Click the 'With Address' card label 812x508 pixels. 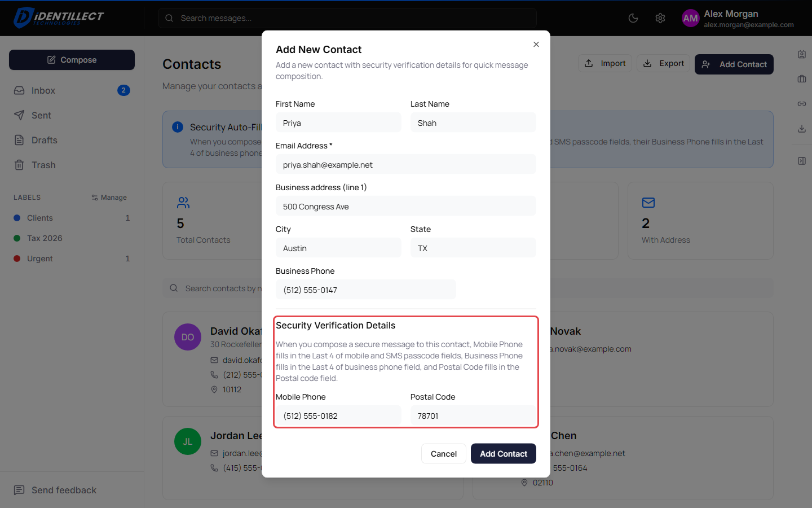[666, 240]
